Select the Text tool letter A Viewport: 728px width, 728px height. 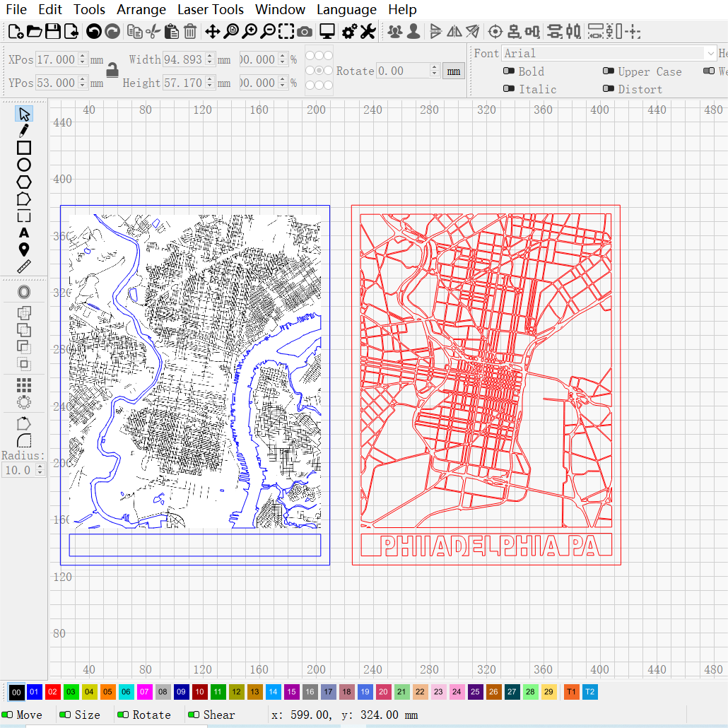[x=24, y=233]
